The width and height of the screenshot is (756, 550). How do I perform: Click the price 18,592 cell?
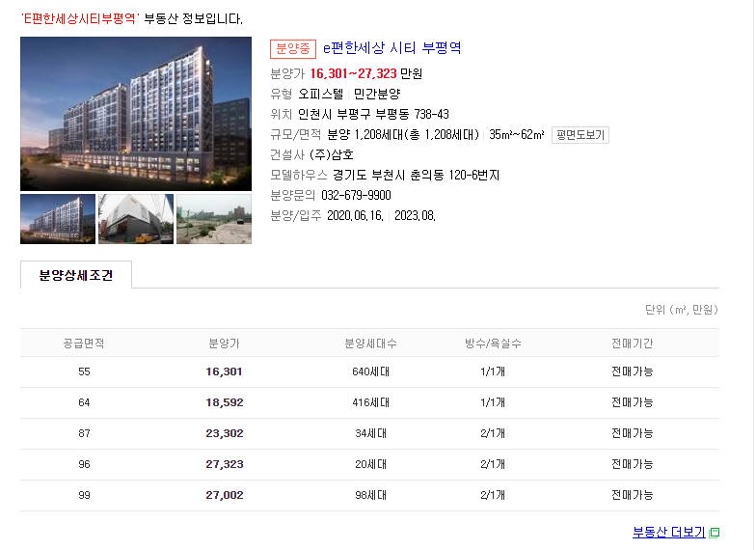224,402
